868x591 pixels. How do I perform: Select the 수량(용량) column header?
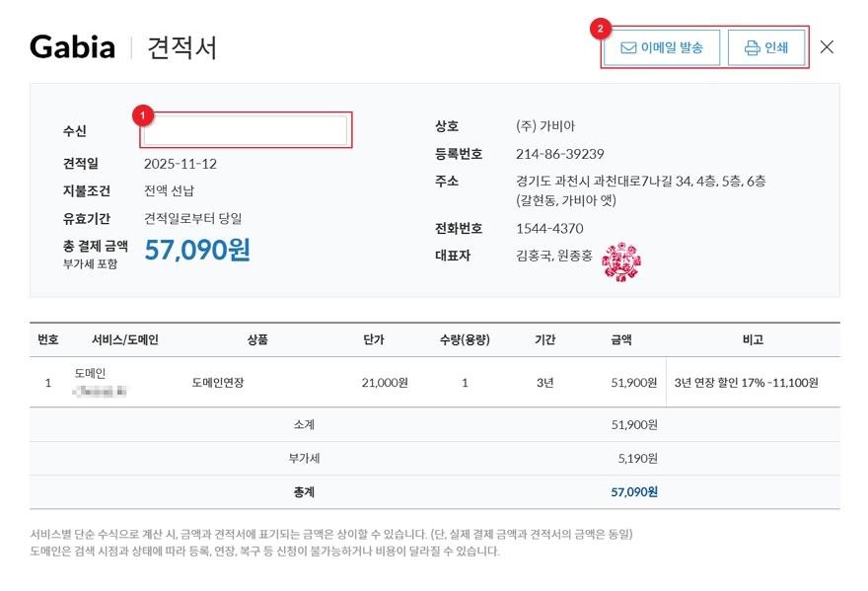click(x=465, y=339)
